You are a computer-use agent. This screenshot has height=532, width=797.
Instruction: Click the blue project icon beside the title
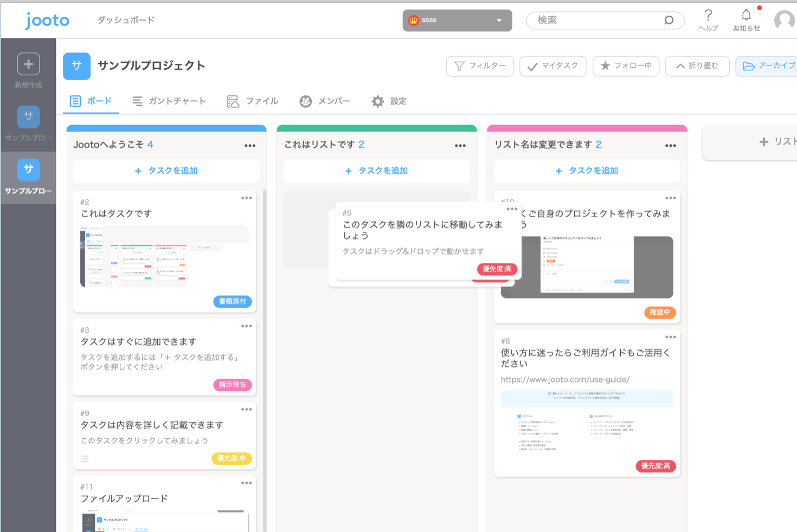tap(76, 66)
